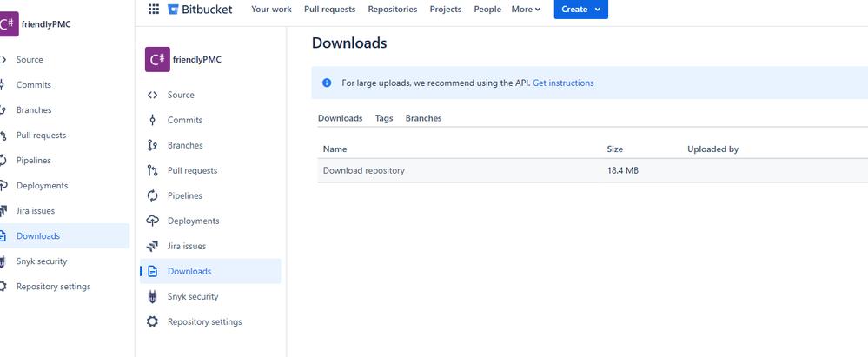The width and height of the screenshot is (868, 357).
Task: Switch to the Branches tab
Action: tap(423, 118)
